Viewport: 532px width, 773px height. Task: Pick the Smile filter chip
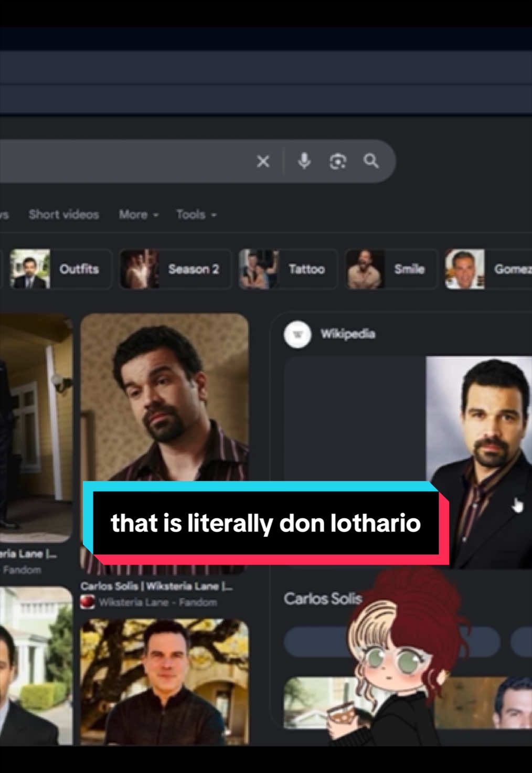(x=391, y=269)
